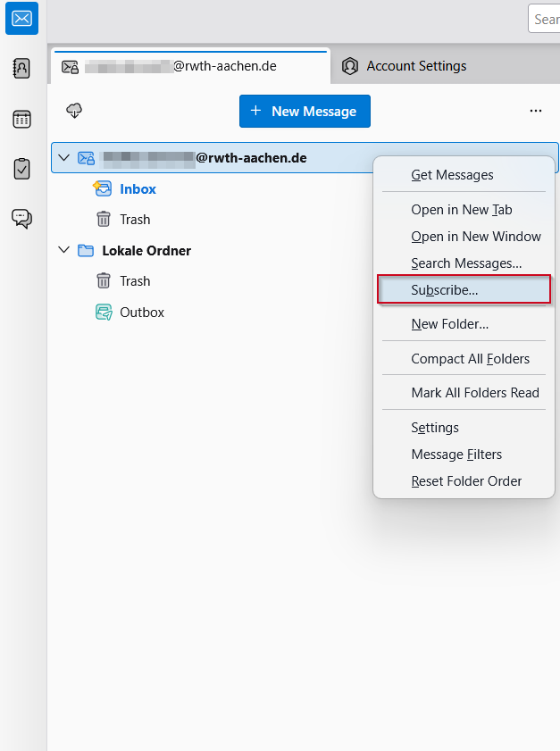Viewport: 560px width, 751px height.
Task: Choose Reset Folder Order
Action: [464, 480]
